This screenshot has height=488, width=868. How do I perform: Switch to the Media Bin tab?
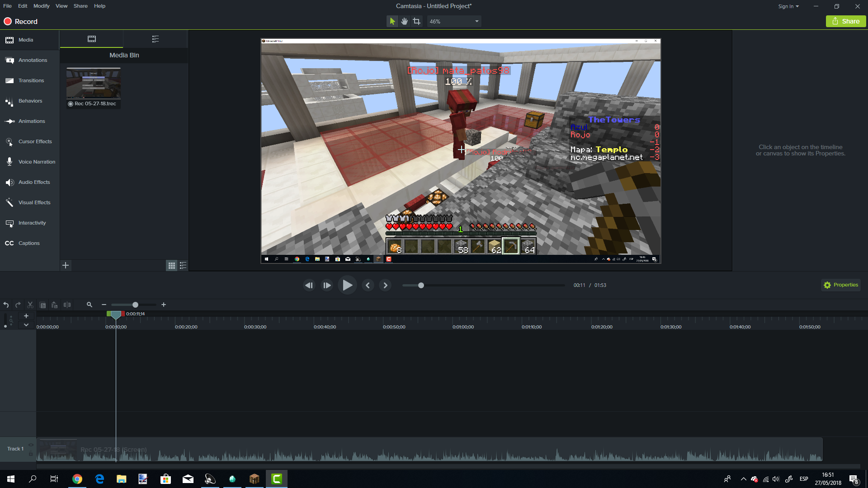92,39
